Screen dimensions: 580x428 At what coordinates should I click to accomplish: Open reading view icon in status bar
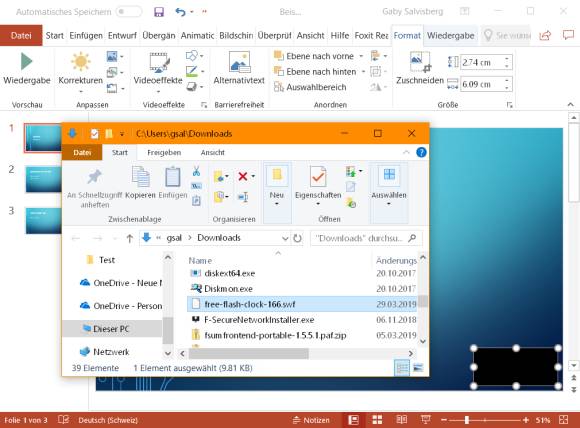tap(402, 420)
